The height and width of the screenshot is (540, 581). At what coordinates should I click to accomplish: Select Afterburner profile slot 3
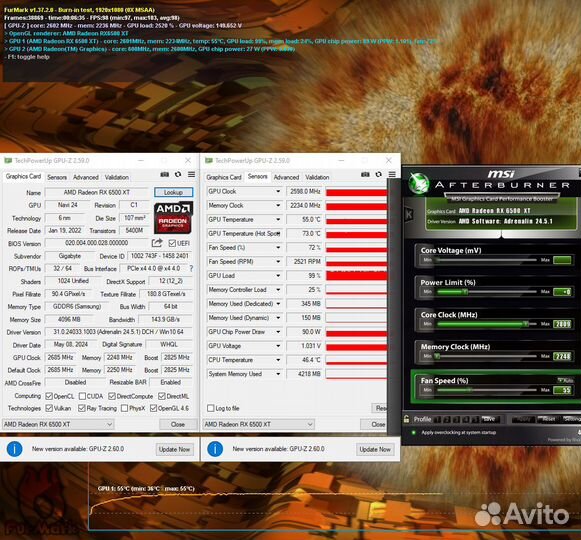(456, 419)
